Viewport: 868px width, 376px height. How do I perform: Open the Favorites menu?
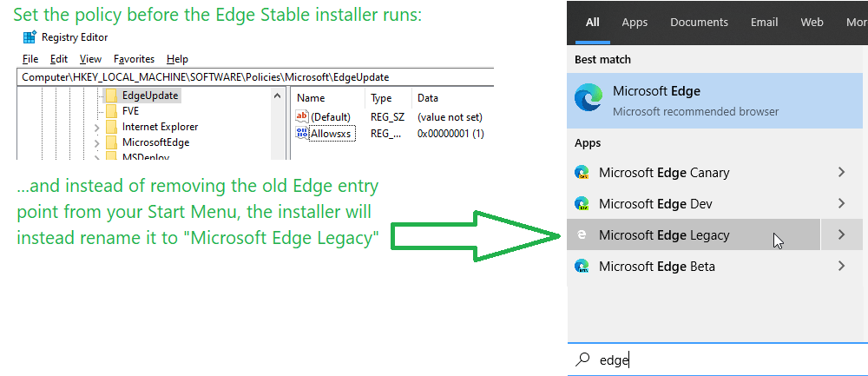134,59
